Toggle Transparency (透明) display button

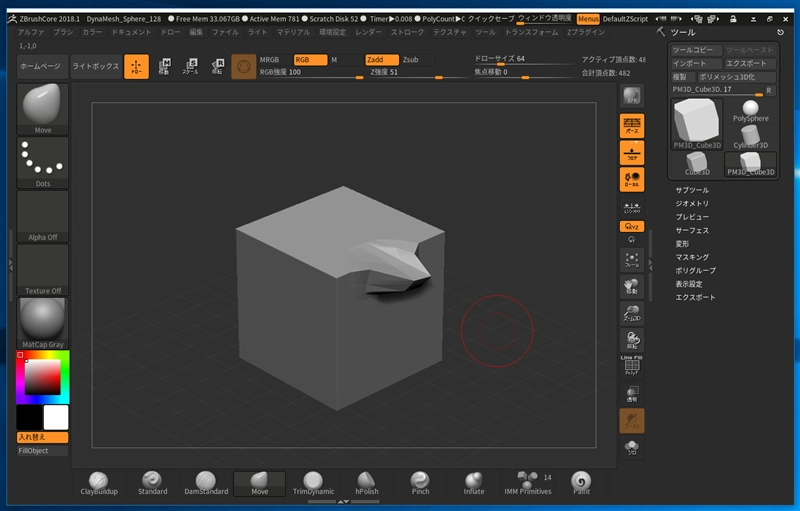[x=632, y=394]
